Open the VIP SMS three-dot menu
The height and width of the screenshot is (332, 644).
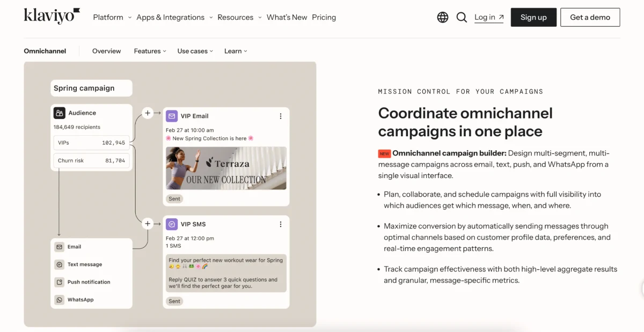pyautogui.click(x=280, y=224)
